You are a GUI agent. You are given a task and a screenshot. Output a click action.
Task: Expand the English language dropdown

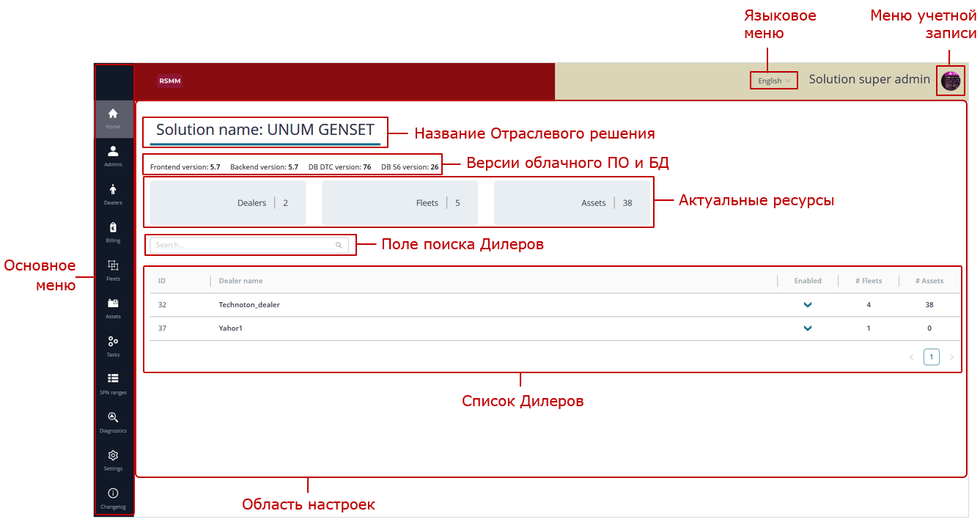click(x=773, y=81)
